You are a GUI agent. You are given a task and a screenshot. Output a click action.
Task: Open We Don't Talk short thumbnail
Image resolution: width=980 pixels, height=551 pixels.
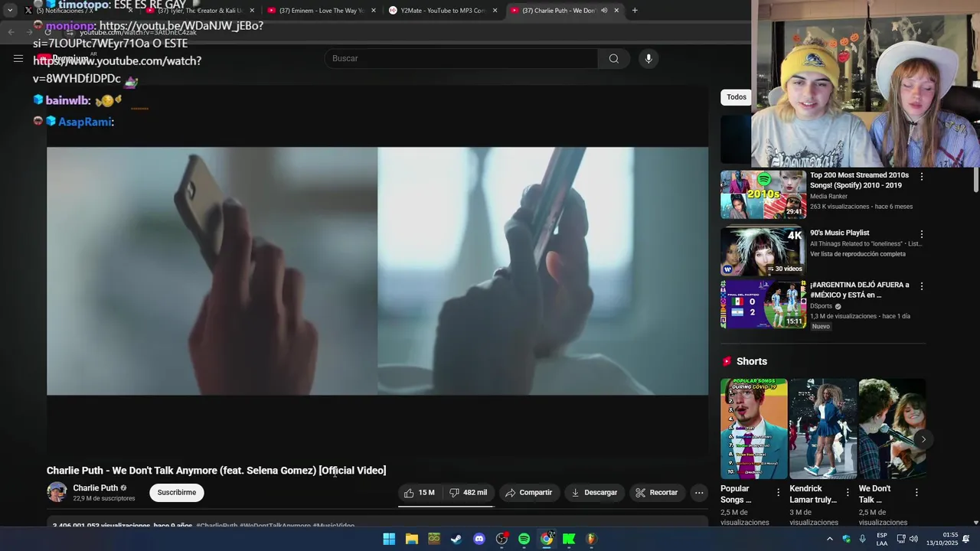(892, 429)
